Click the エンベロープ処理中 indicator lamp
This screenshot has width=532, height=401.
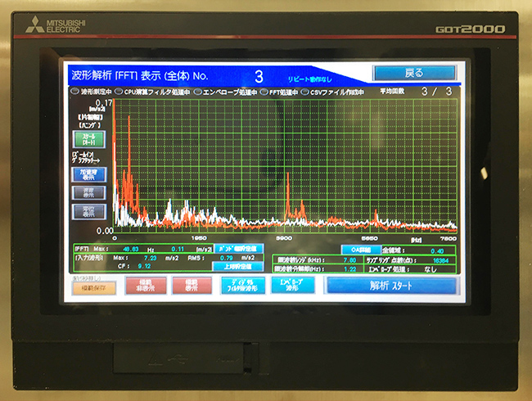tap(197, 92)
